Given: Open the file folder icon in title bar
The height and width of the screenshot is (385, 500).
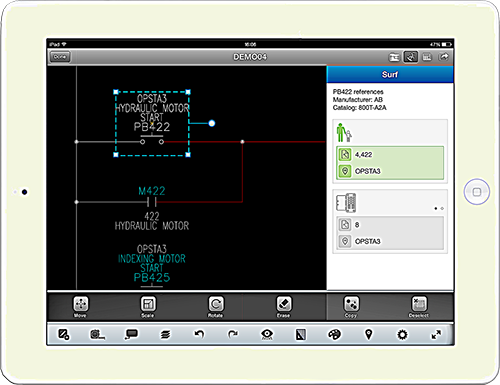Looking at the screenshot, I should point(394,57).
